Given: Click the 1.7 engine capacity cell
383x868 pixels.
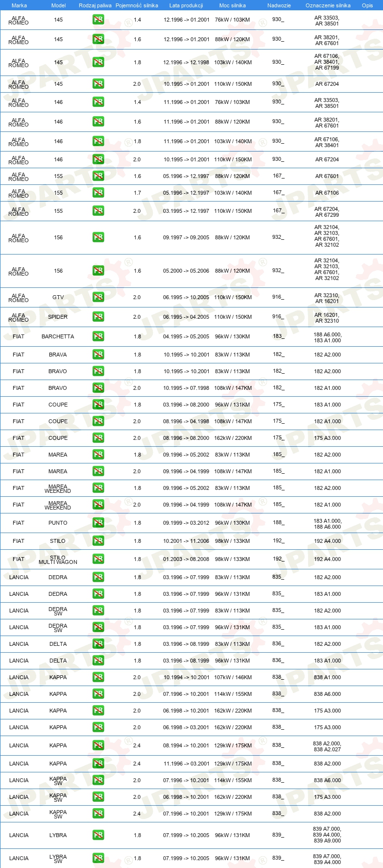Looking at the screenshot, I should tap(137, 193).
